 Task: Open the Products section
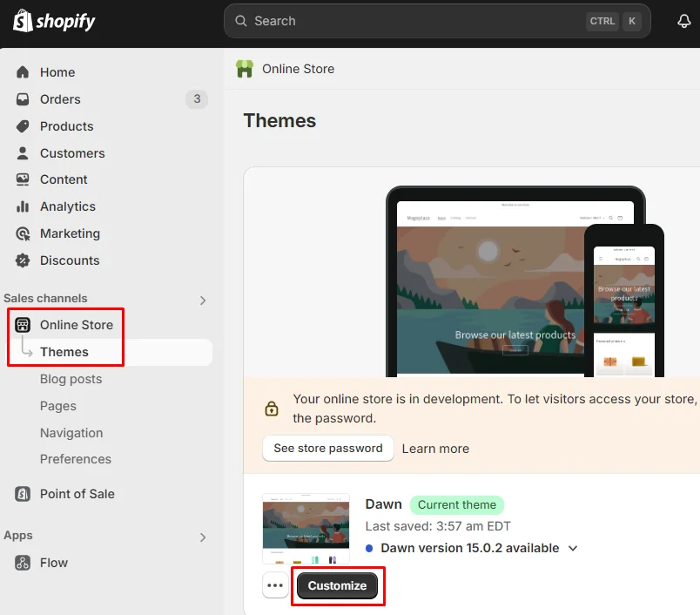(x=21, y=125)
